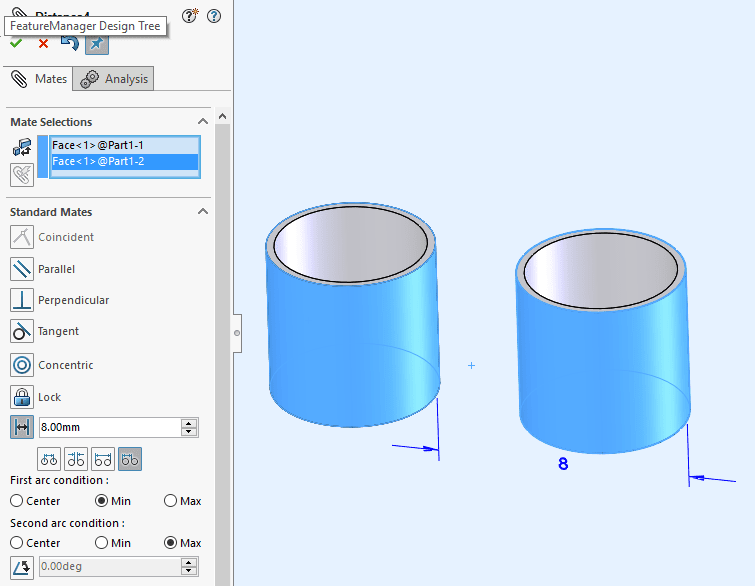755x586 pixels.
Task: Set First arc condition to Center
Action: click(x=17, y=501)
